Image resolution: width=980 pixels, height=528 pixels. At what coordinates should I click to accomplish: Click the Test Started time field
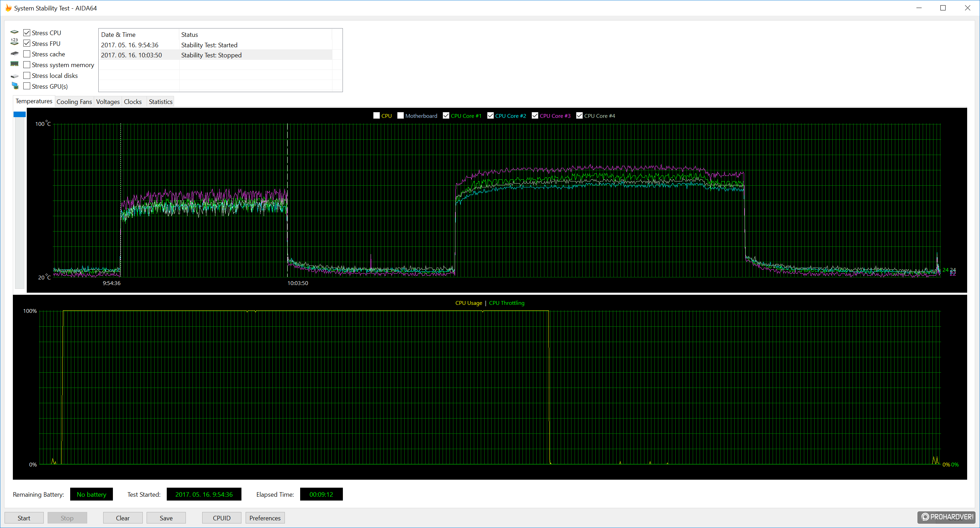(x=204, y=494)
